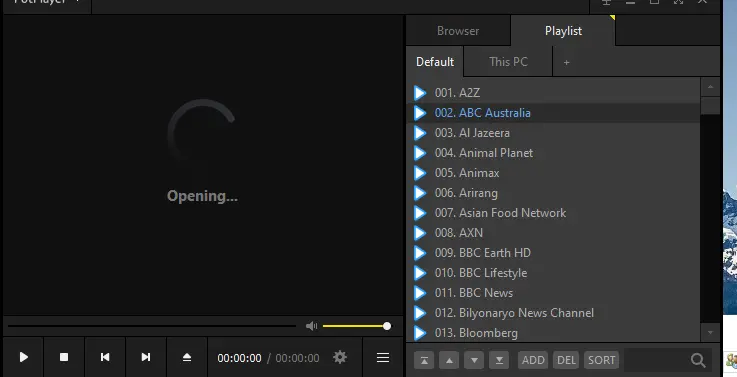
Task: Adjust the yellow volume slider
Action: coord(357,326)
